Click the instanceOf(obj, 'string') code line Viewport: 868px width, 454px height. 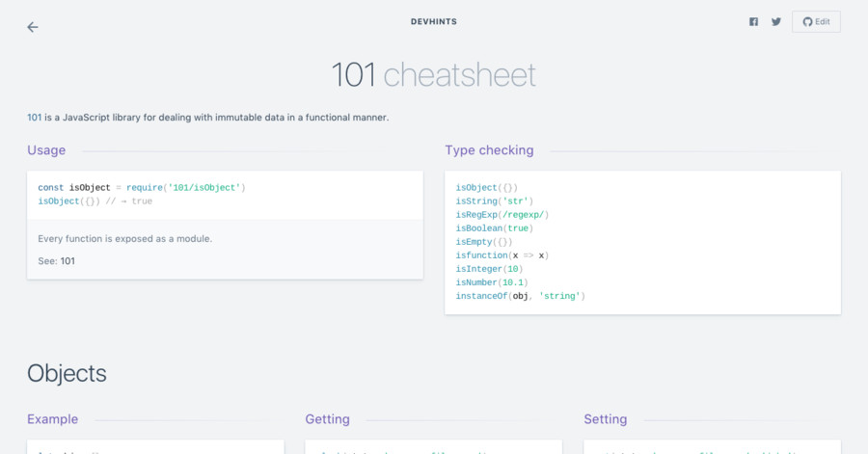(x=521, y=296)
